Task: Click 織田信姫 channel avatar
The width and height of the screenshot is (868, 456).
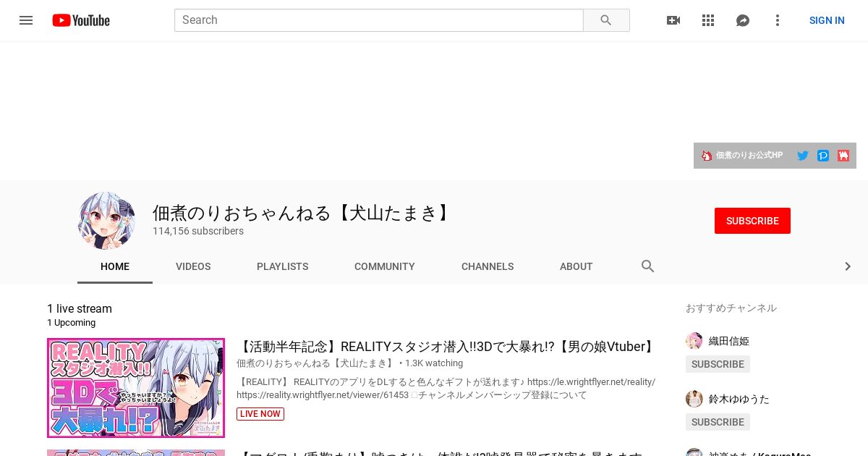Action: point(694,341)
